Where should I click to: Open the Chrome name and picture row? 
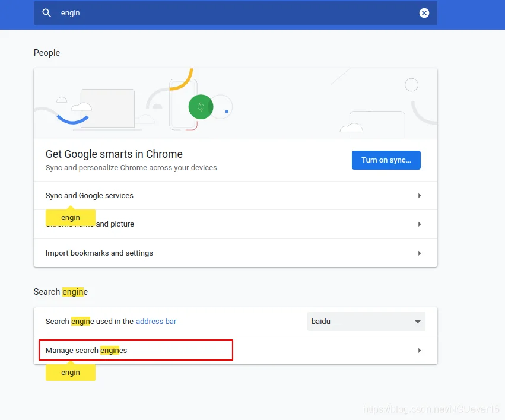pos(236,224)
